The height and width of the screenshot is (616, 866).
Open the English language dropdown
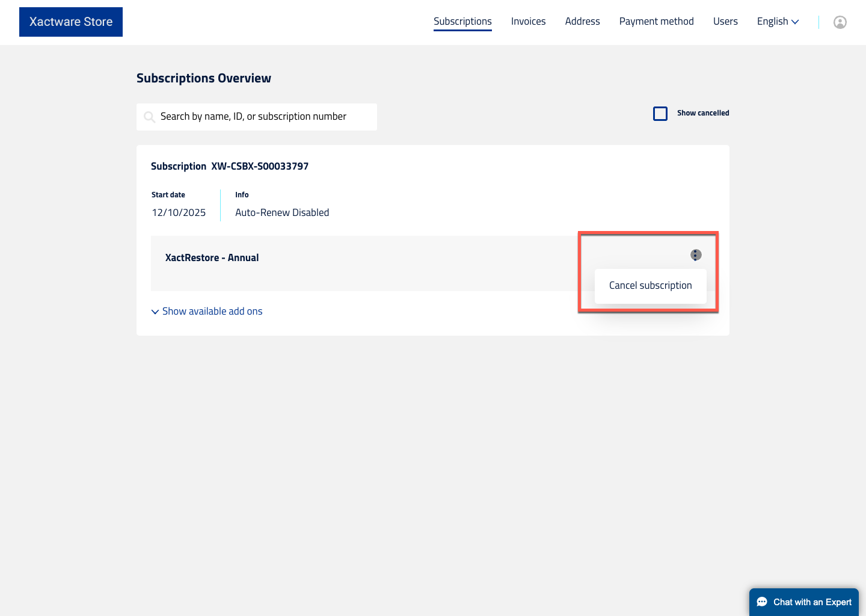pyautogui.click(x=773, y=22)
